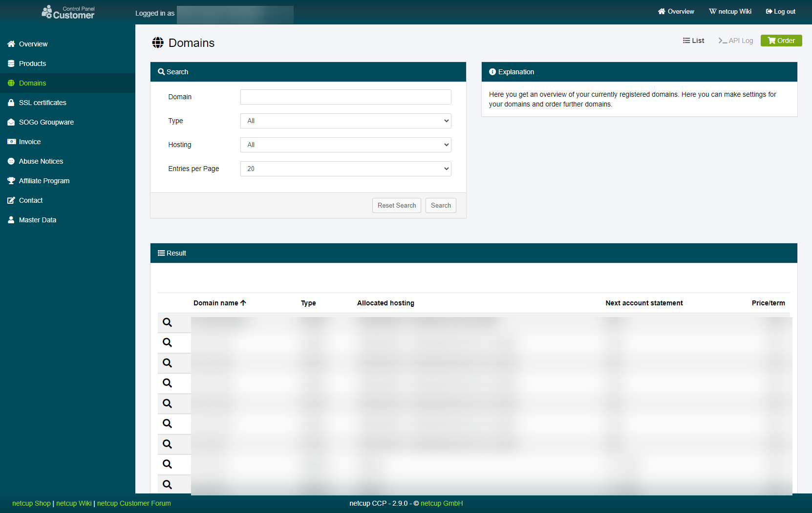The height and width of the screenshot is (513, 812).
Task: Click the SOGo Groupware envelope icon
Action: coord(11,122)
